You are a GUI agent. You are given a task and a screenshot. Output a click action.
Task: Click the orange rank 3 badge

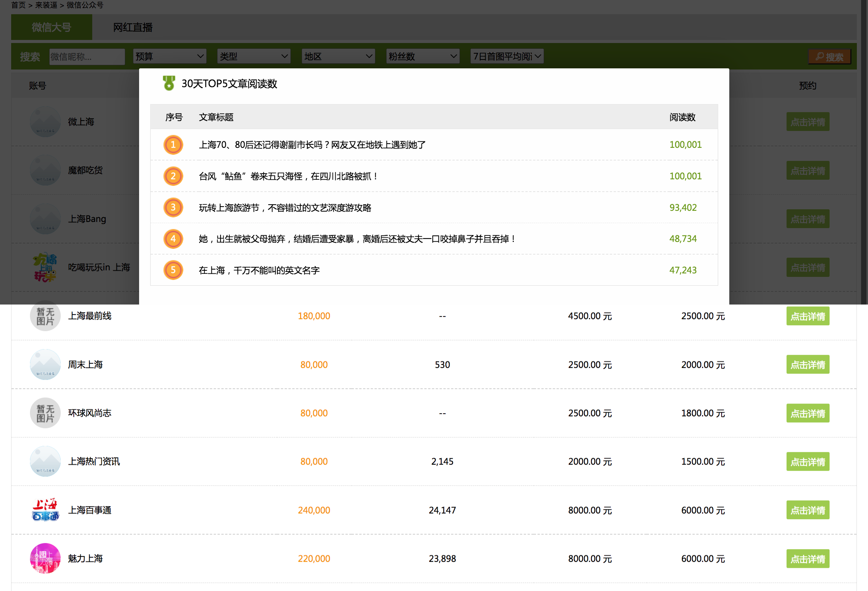[173, 207]
